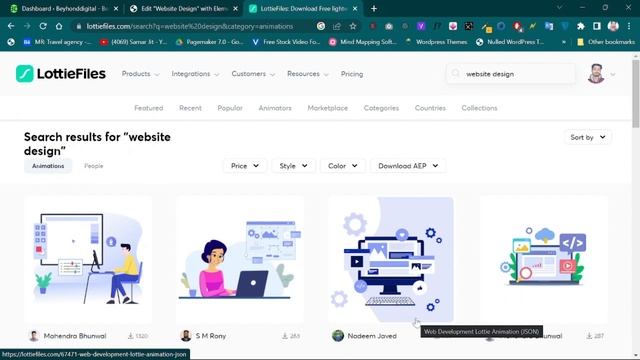Open the Price filter dropdown
This screenshot has height=360, width=640.
click(x=245, y=166)
